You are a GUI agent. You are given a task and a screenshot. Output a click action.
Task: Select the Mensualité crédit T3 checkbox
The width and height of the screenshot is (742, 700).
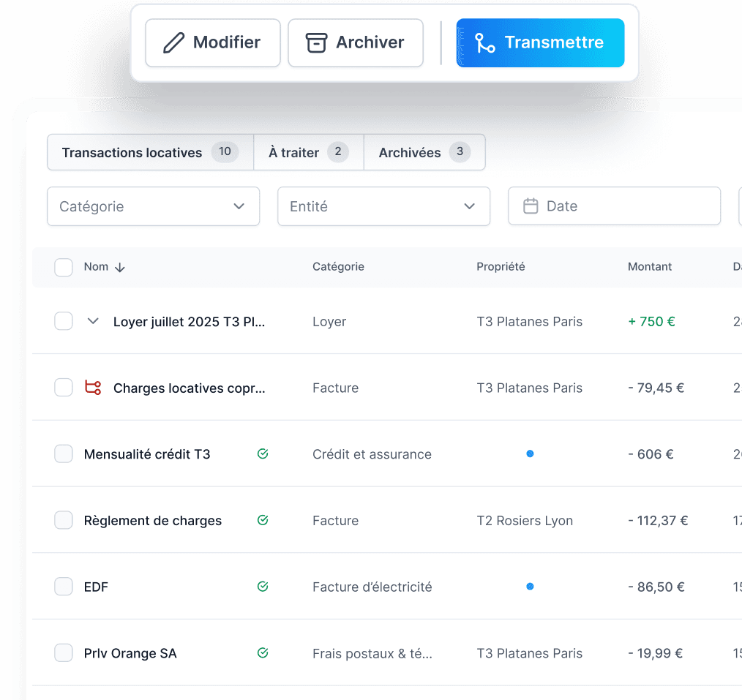point(64,454)
